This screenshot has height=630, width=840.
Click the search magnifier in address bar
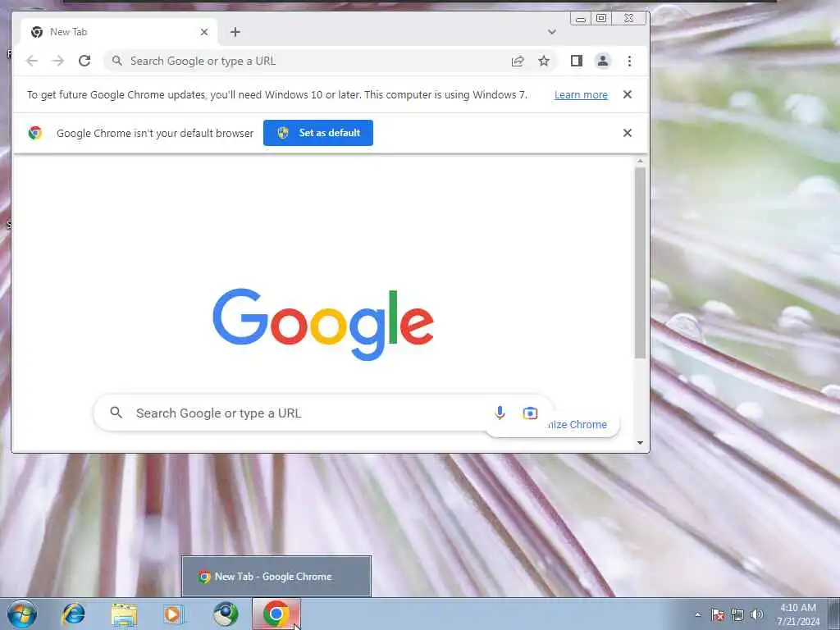[x=116, y=61]
